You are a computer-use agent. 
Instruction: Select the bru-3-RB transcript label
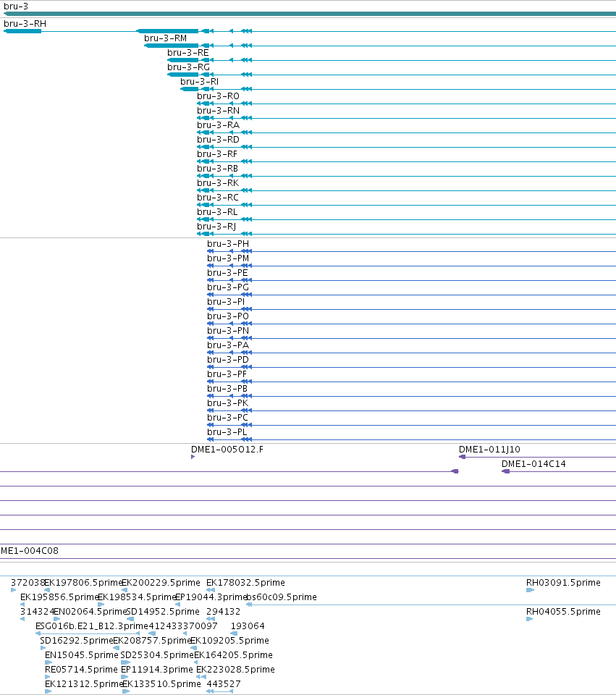coord(218,169)
